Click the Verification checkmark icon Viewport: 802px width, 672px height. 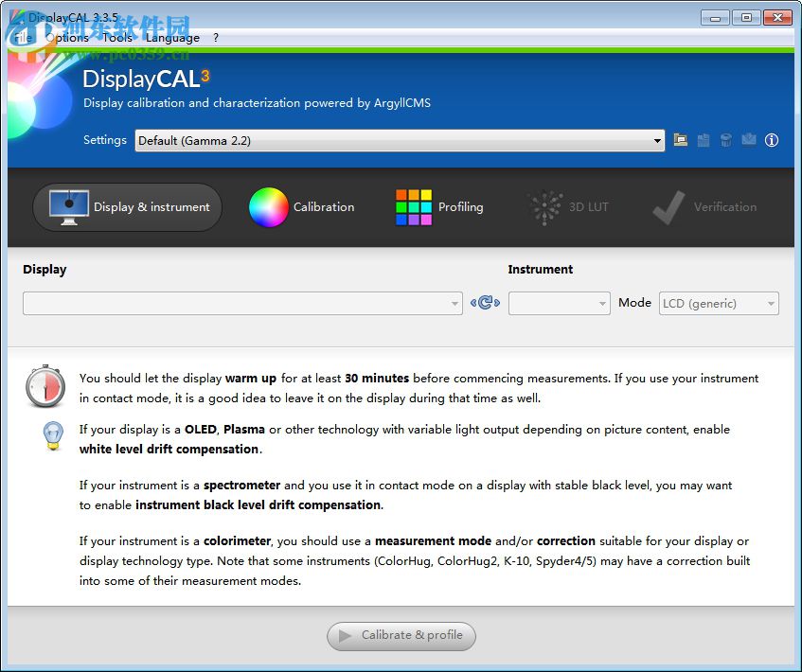click(668, 207)
